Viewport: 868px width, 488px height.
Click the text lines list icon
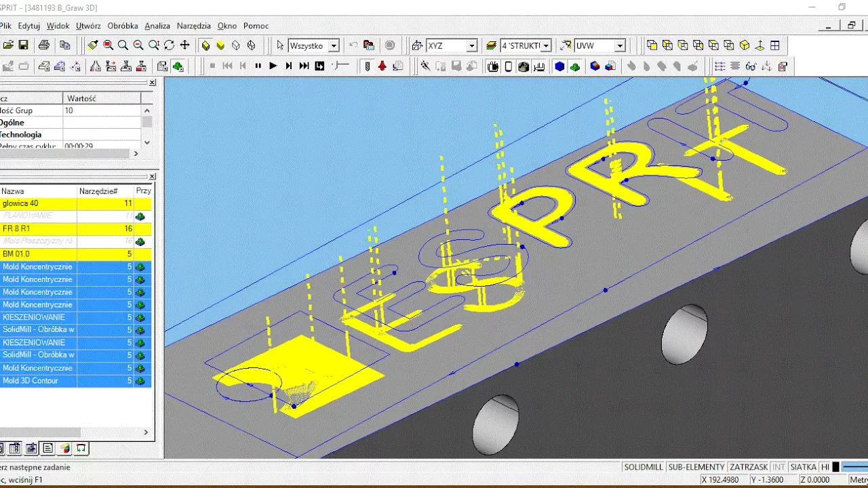point(735,66)
